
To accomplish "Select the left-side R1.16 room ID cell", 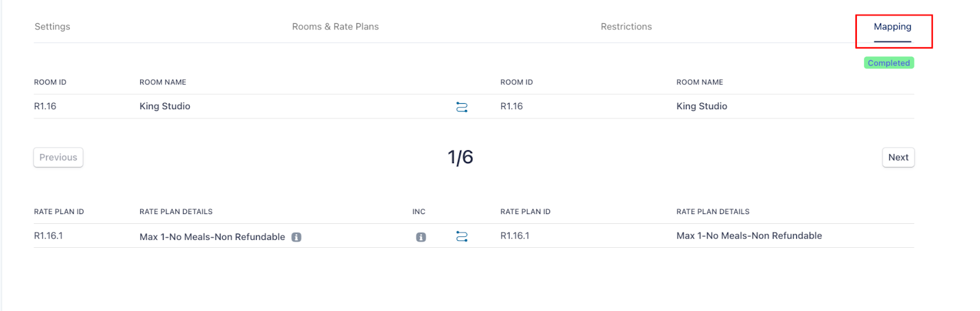I will click(45, 107).
